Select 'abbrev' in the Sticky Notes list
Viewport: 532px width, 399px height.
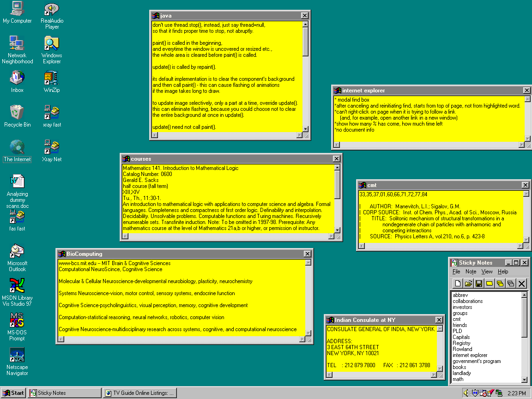[x=460, y=295]
